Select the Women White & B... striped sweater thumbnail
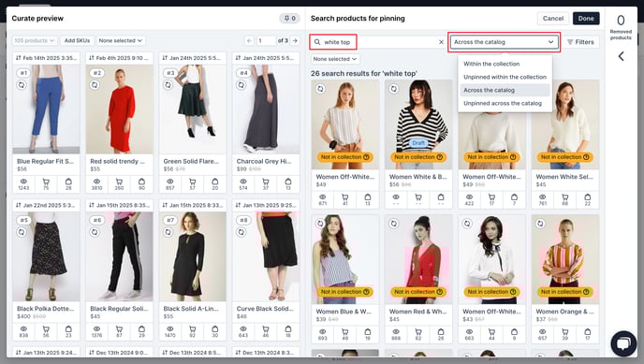 (418, 124)
